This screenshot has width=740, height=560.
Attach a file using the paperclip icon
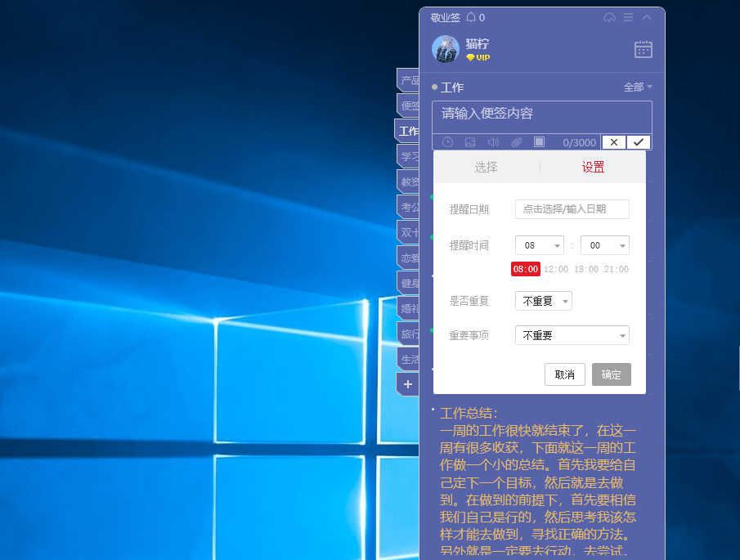(516, 142)
